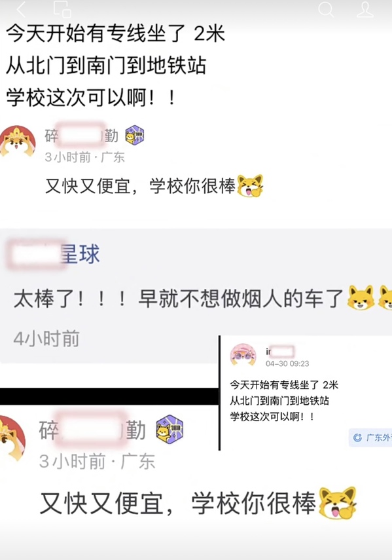Tap the search magnifier icon
The height and width of the screenshot is (560, 392).
pos(326,9)
